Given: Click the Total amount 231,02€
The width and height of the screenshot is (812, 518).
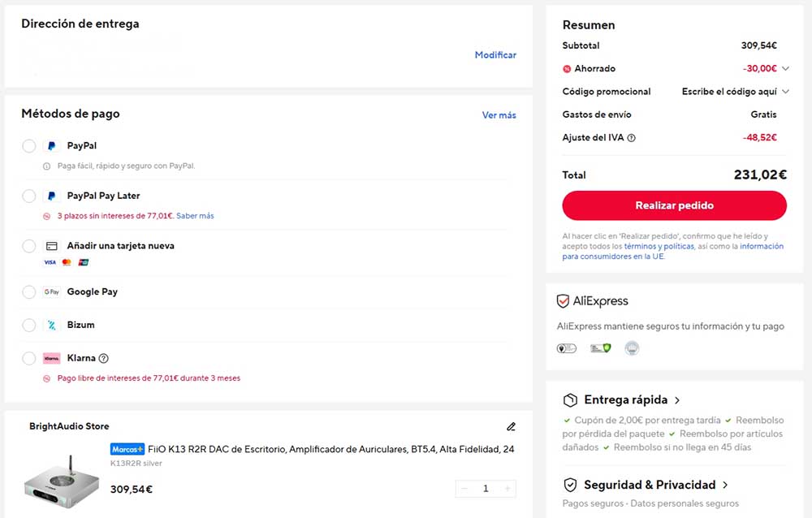Looking at the screenshot, I should [760, 175].
